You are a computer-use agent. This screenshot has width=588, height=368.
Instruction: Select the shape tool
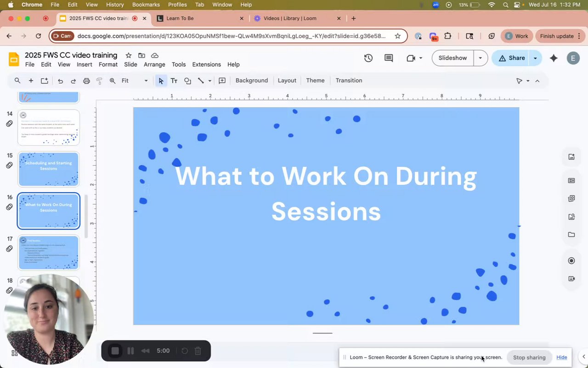(187, 80)
